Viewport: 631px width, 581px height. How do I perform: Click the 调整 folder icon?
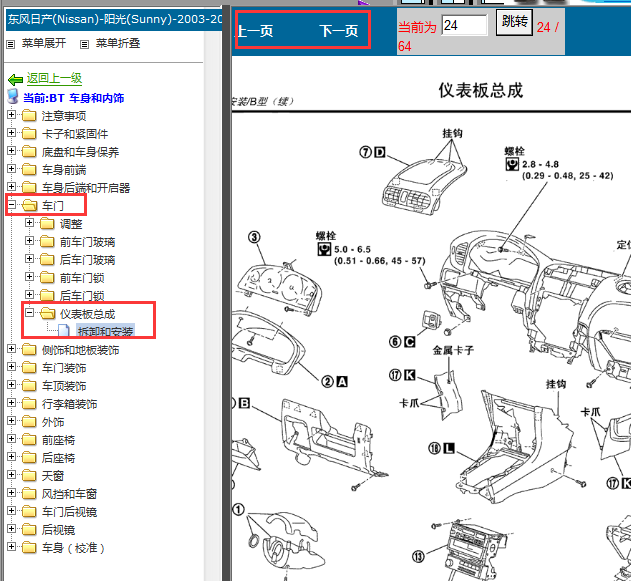coord(47,223)
